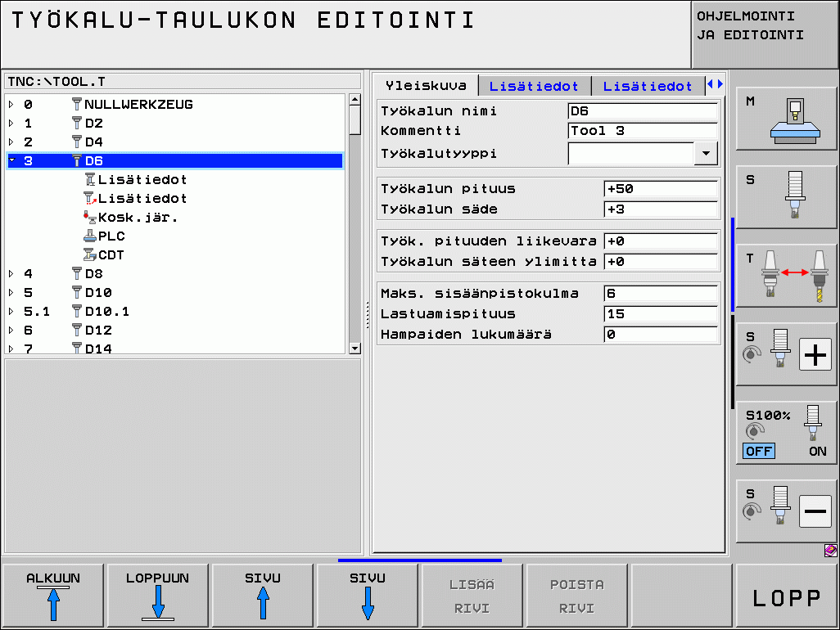
Task: Expand tool 0 NULLWERKZEUG tree node
Action: [11, 104]
